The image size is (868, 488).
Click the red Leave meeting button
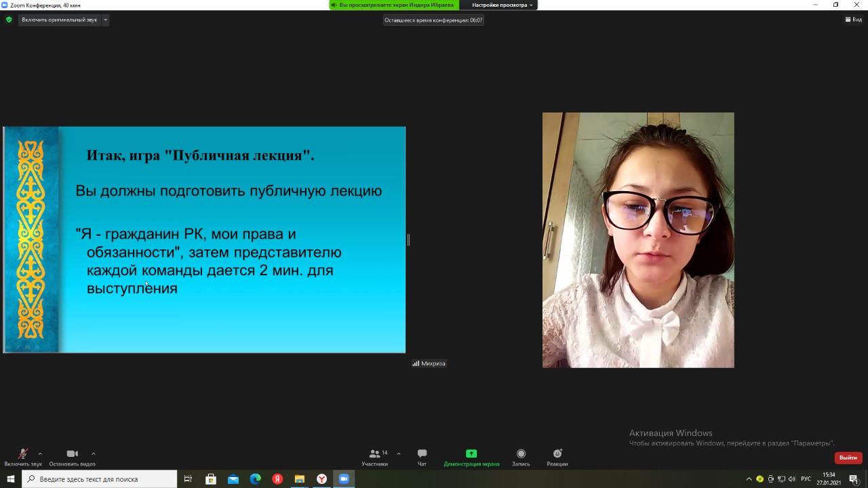848,457
